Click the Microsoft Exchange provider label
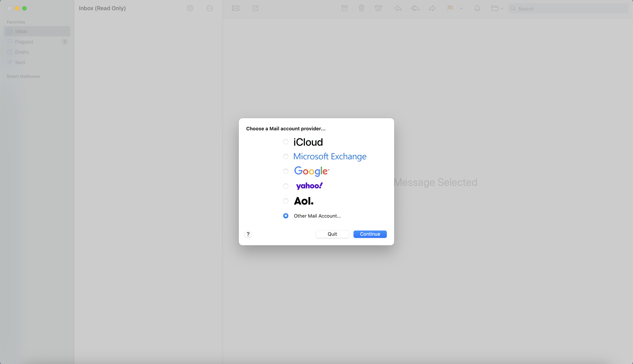This screenshot has width=633, height=364. (x=330, y=157)
